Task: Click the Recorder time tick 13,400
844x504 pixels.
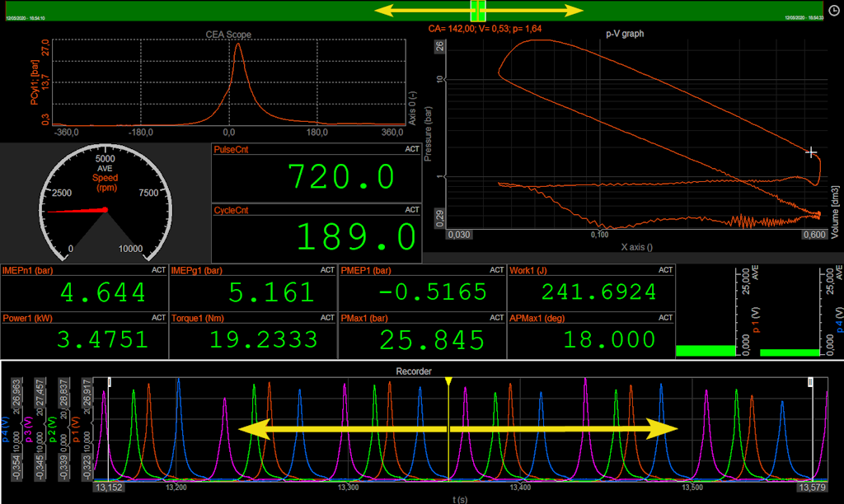Action: pyautogui.click(x=520, y=488)
